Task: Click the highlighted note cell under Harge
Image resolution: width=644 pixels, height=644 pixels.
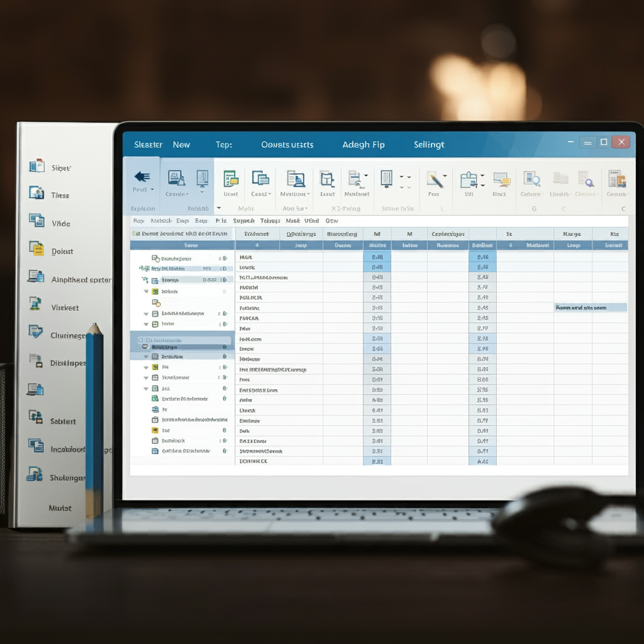Action: (590, 308)
